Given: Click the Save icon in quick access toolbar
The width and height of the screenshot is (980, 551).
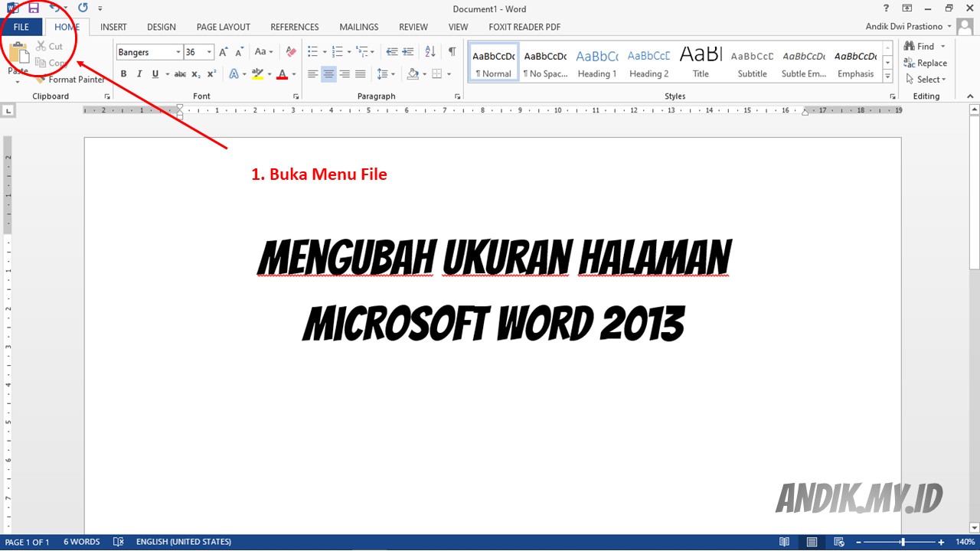Looking at the screenshot, I should 34,8.
